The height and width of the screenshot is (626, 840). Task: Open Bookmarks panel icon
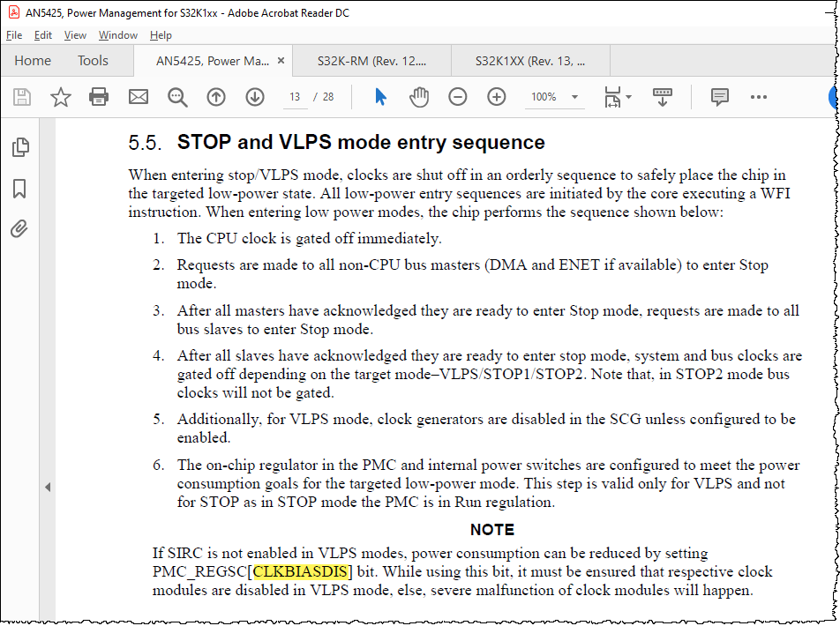click(19, 189)
